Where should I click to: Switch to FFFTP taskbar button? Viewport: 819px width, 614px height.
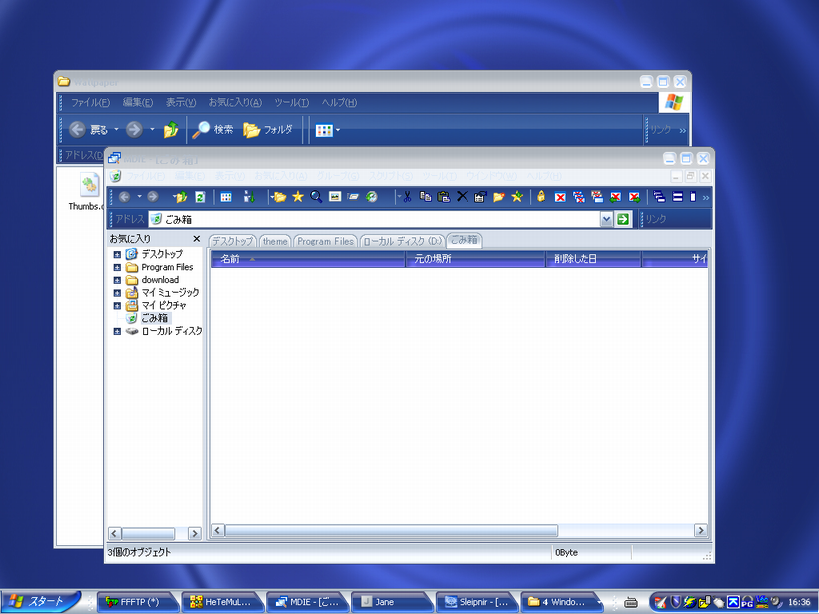tap(138, 602)
